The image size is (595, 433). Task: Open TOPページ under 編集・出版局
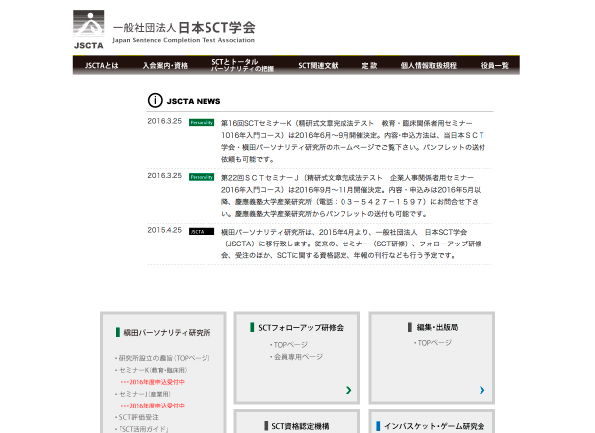coord(434,343)
